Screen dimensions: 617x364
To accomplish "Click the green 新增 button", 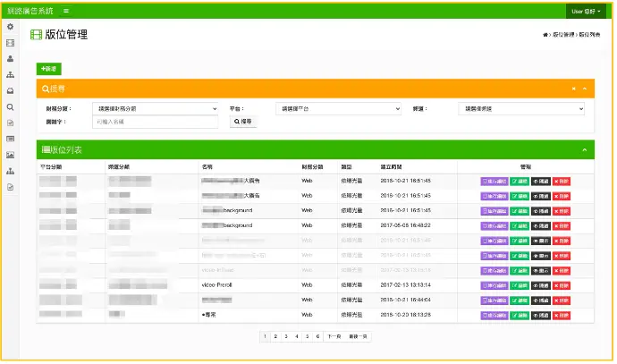I will tap(48, 68).
